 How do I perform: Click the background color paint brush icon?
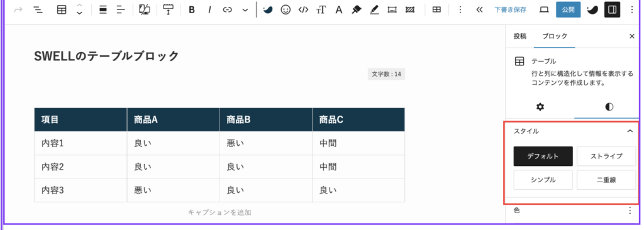pos(357,10)
